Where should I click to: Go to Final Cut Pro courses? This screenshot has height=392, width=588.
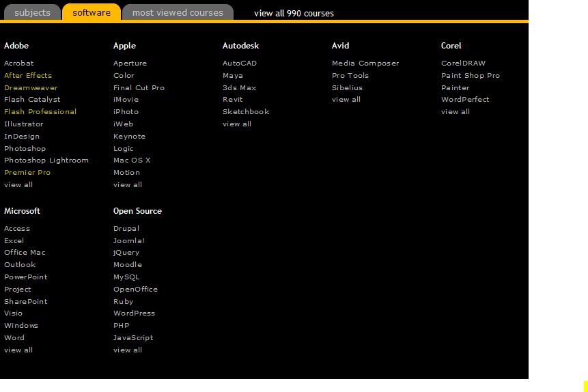pyautogui.click(x=139, y=87)
